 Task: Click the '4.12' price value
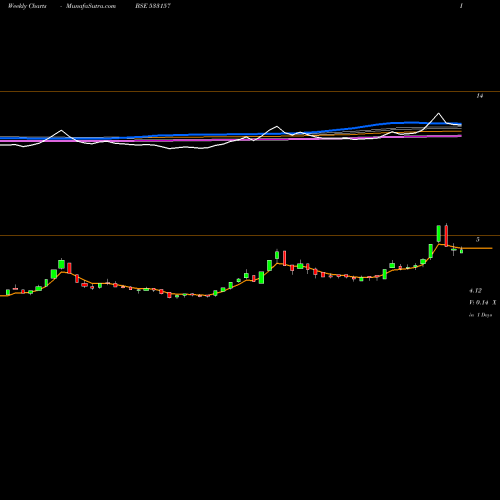click(475, 291)
